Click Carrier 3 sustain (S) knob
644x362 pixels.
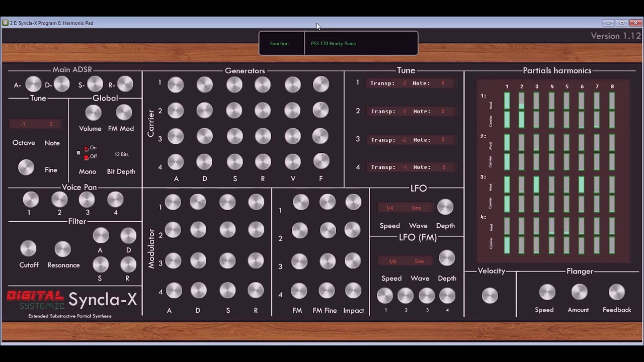tap(234, 136)
